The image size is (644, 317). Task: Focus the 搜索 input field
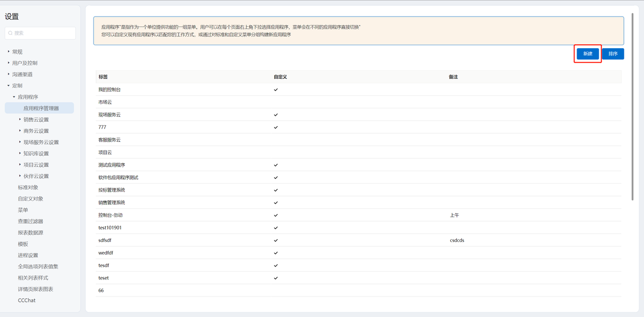coord(43,33)
